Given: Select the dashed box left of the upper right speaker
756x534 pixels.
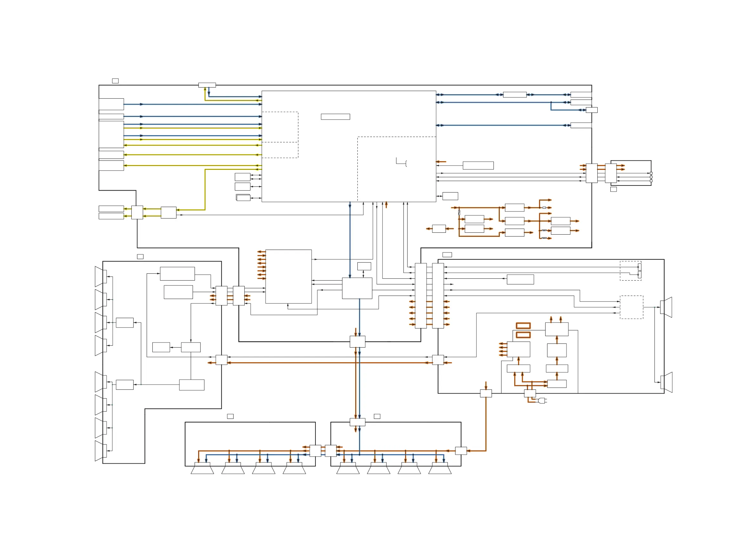Looking at the screenshot, I should pos(631,307).
